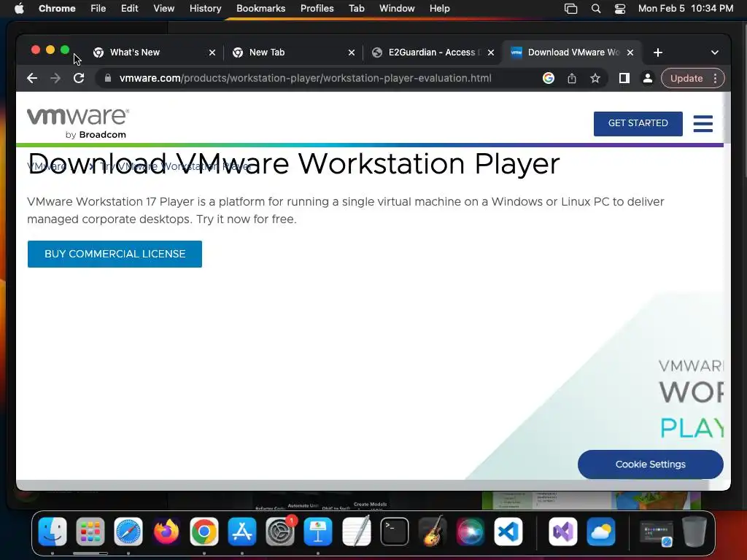747x560 pixels.
Task: Open Cookie Settings
Action: click(650, 464)
